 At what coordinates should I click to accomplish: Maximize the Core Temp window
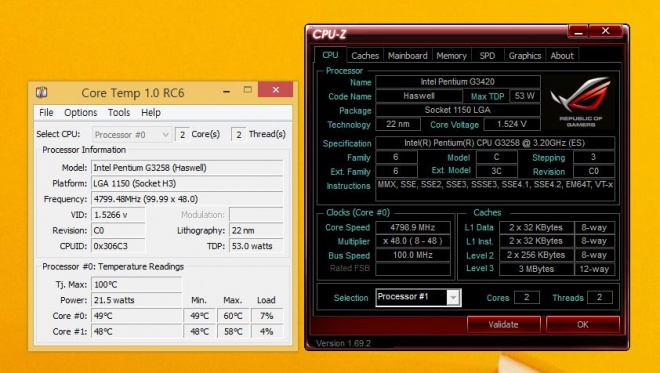248,90
